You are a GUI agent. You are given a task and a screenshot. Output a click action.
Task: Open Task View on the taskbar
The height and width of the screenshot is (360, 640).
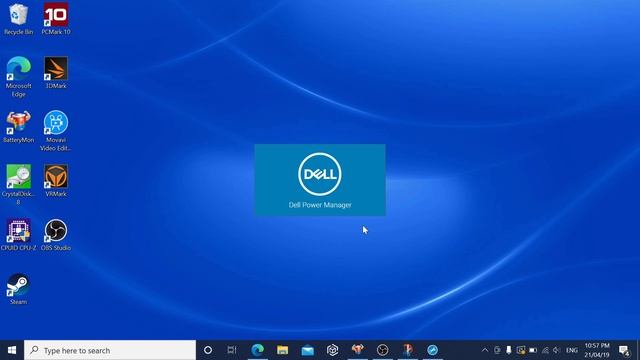pyautogui.click(x=232, y=350)
